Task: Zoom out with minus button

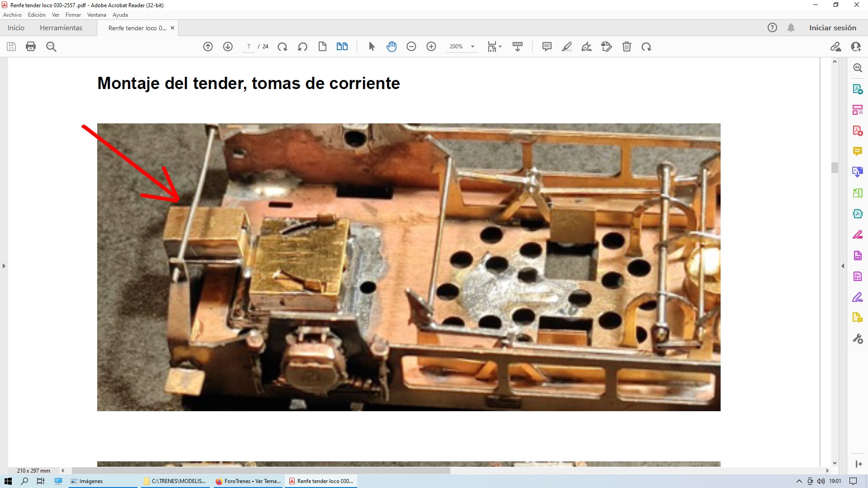Action: 411,47
